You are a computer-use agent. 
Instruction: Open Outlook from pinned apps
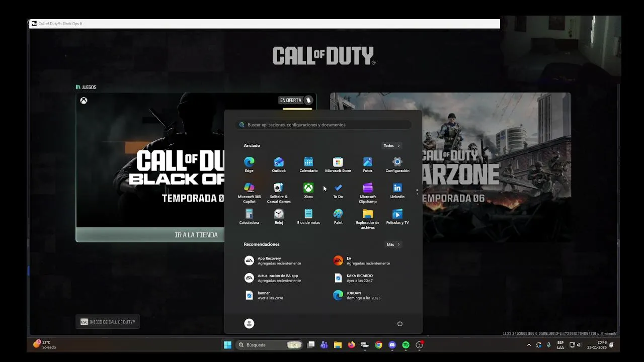pos(279,164)
